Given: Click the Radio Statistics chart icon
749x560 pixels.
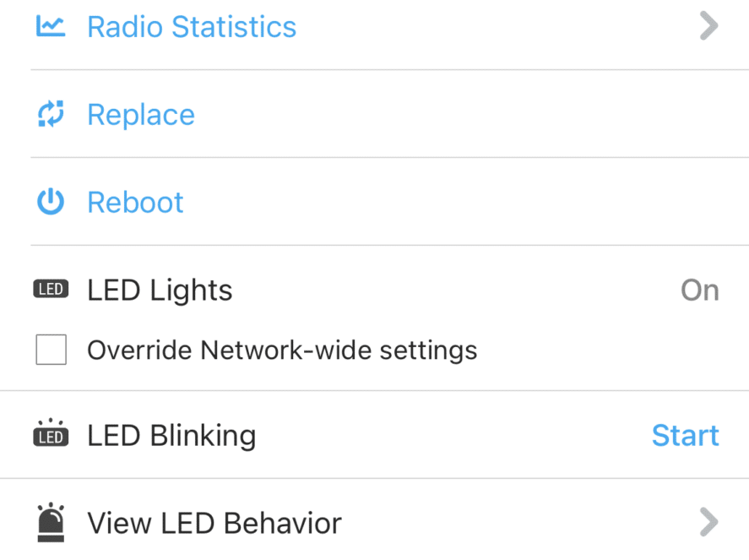Looking at the screenshot, I should point(51,26).
